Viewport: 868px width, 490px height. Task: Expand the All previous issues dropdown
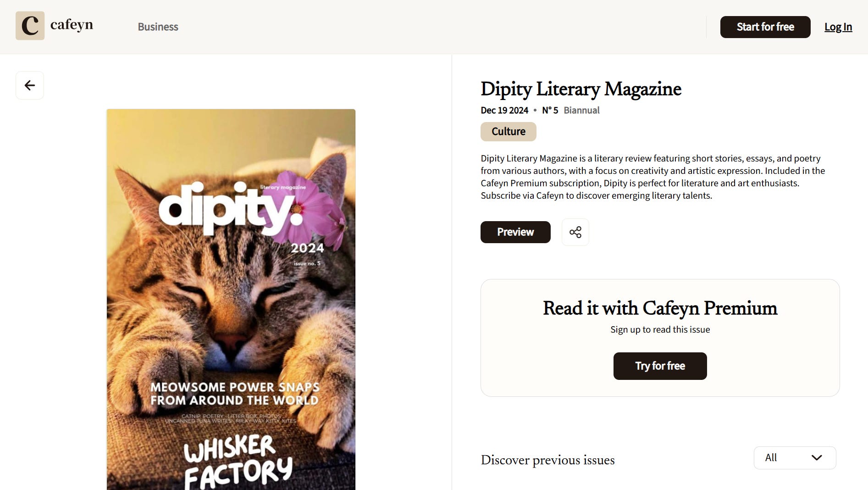click(795, 458)
